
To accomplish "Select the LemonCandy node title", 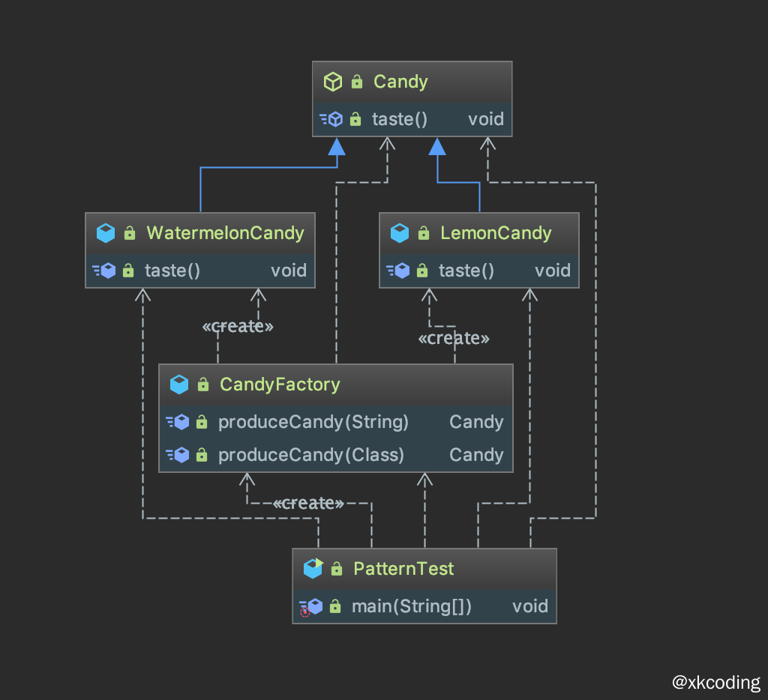I will point(496,233).
